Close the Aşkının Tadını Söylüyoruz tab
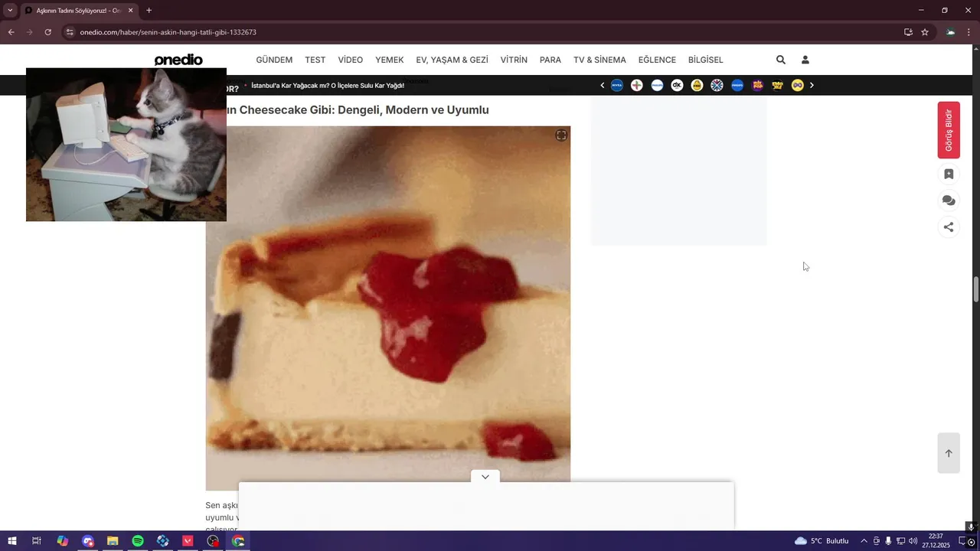This screenshot has width=980, height=551. 131,11
